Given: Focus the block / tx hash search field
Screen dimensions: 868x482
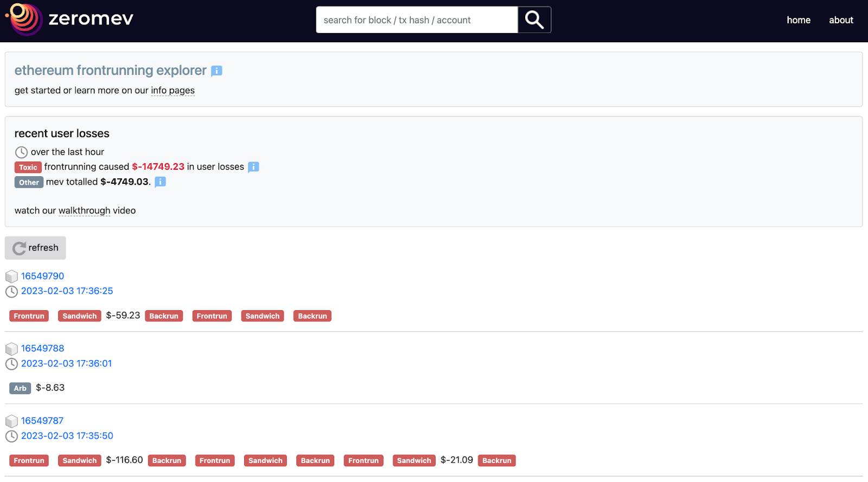Looking at the screenshot, I should (417, 20).
